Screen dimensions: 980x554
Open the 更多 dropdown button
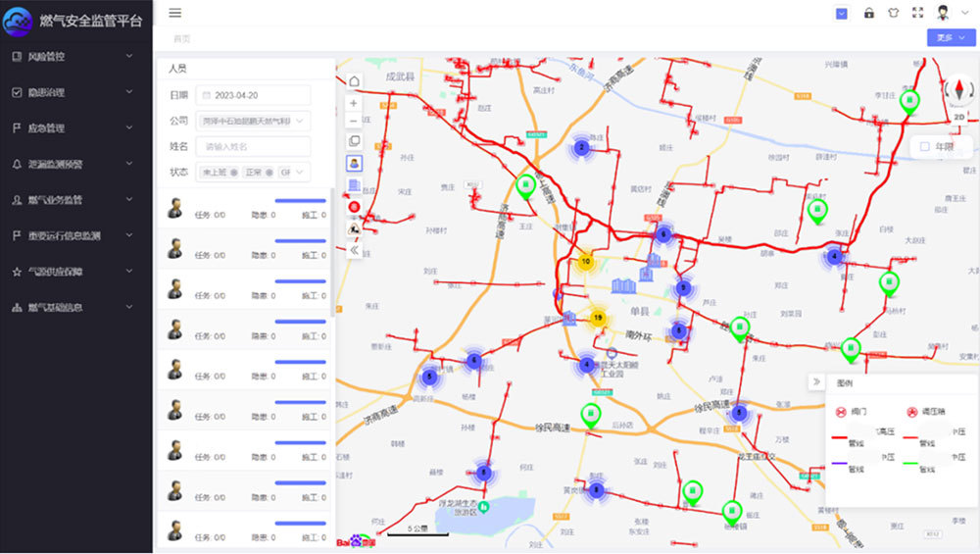951,37
